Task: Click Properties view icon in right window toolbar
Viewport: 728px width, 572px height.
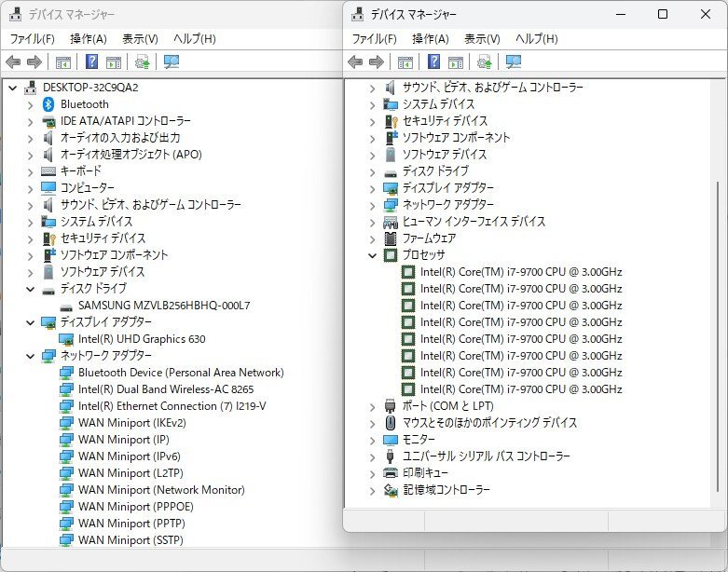Action: [x=456, y=62]
